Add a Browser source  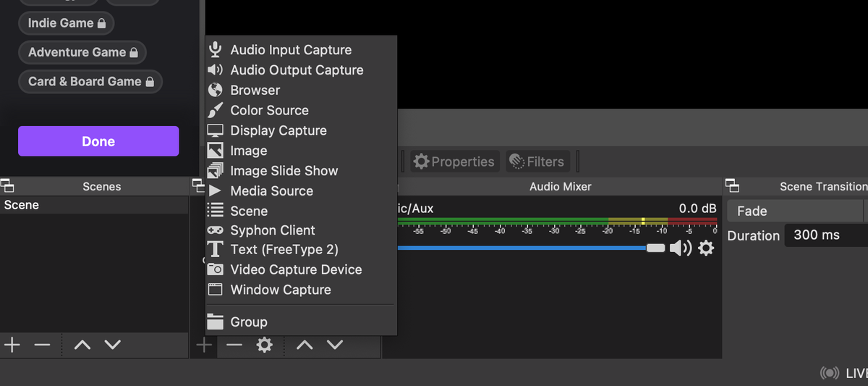(255, 91)
